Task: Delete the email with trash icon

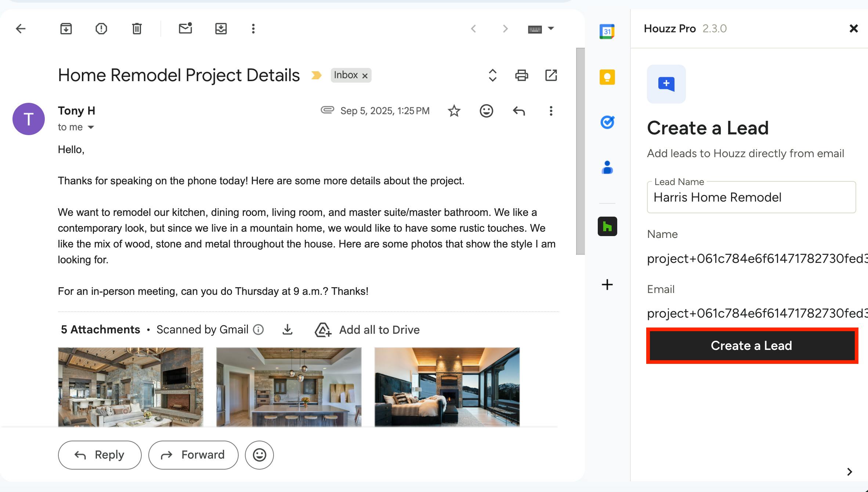Action: (x=137, y=29)
